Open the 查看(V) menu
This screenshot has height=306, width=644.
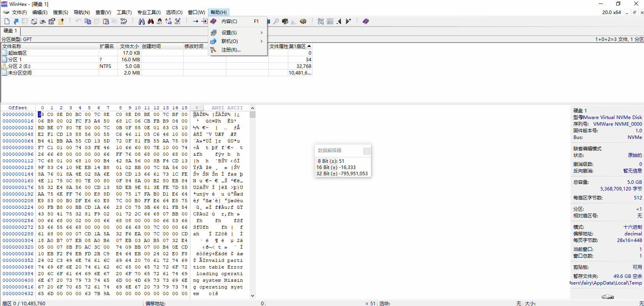click(103, 12)
